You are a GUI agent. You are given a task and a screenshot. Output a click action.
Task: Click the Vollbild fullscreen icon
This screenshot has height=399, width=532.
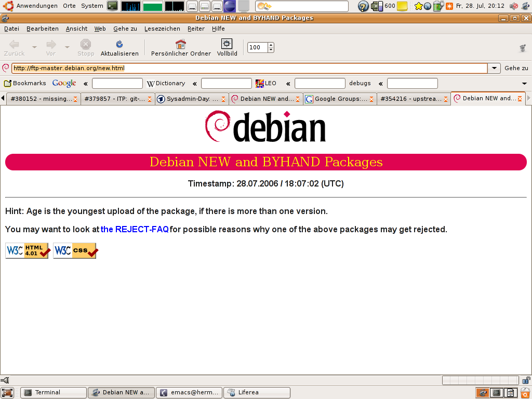click(x=227, y=45)
